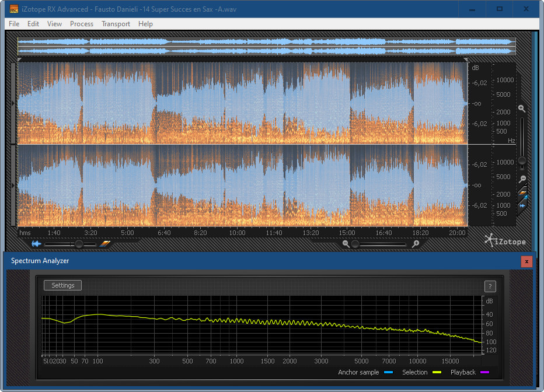Click the horizontal zoom out magnifier
This screenshot has height=392, width=544.
click(346, 244)
